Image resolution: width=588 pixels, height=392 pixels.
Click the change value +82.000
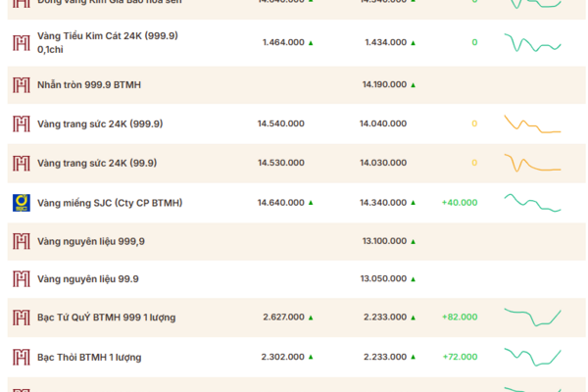point(460,318)
